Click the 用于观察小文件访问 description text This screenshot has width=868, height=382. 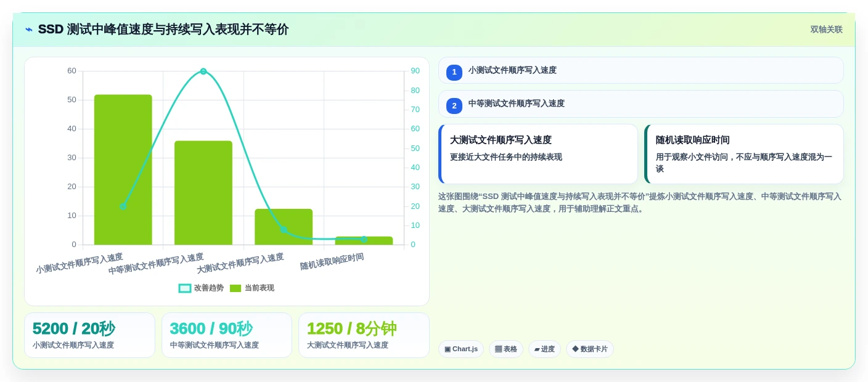point(744,163)
